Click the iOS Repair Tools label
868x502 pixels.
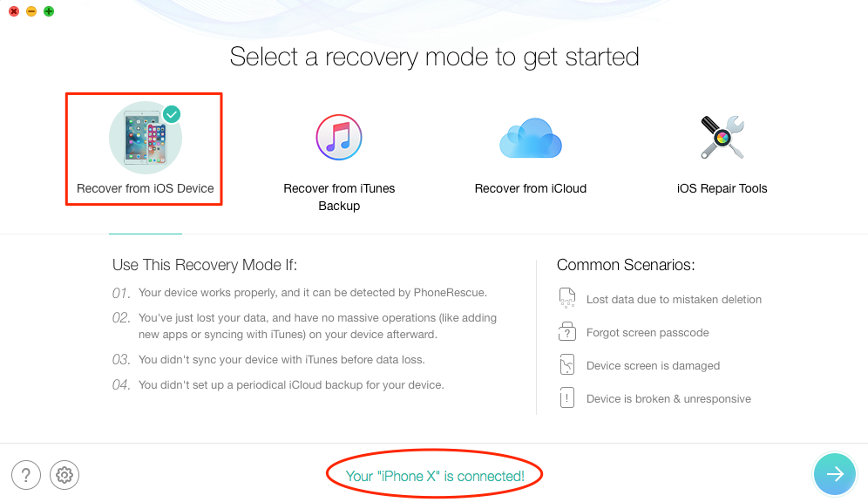[722, 188]
